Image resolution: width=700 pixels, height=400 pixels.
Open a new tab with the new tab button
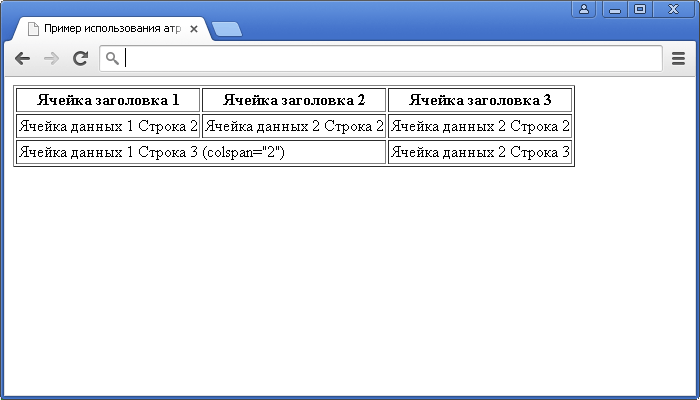(227, 29)
